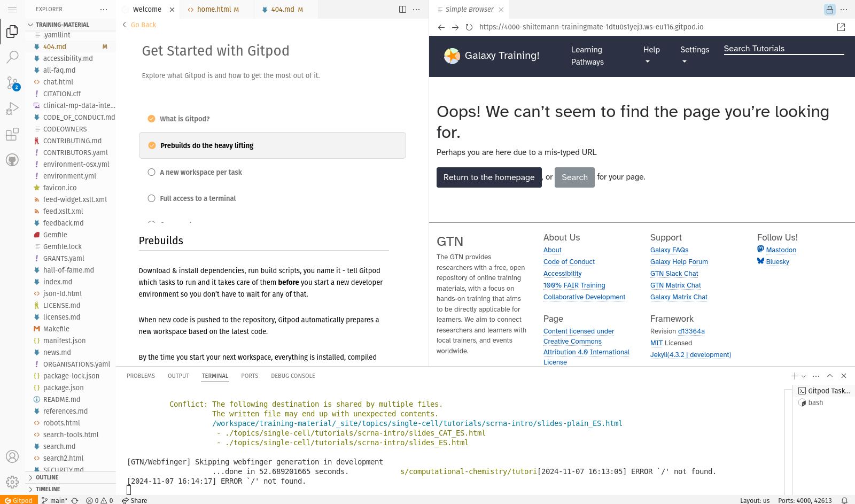The width and height of the screenshot is (855, 504).
Task: Open browser page in external window
Action: point(841,27)
